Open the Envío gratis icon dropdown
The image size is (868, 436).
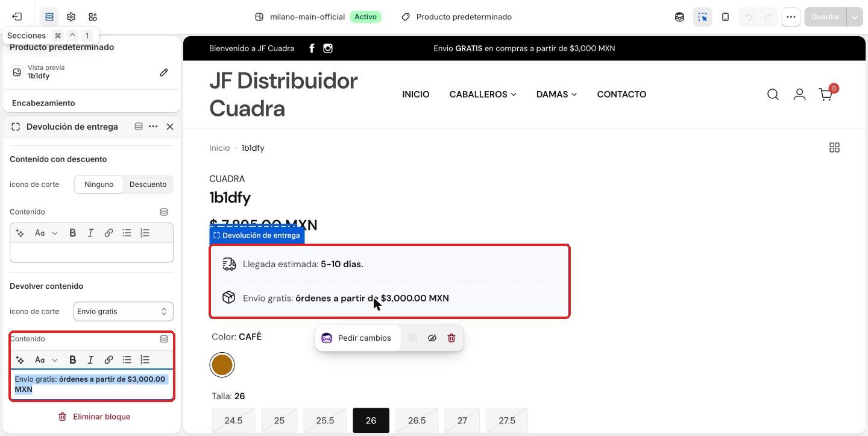coord(124,311)
